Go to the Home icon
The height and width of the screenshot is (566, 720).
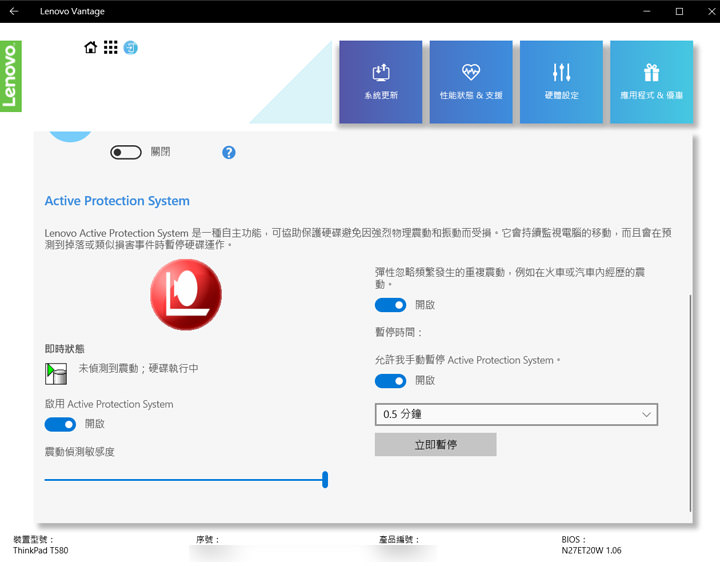pyautogui.click(x=91, y=47)
